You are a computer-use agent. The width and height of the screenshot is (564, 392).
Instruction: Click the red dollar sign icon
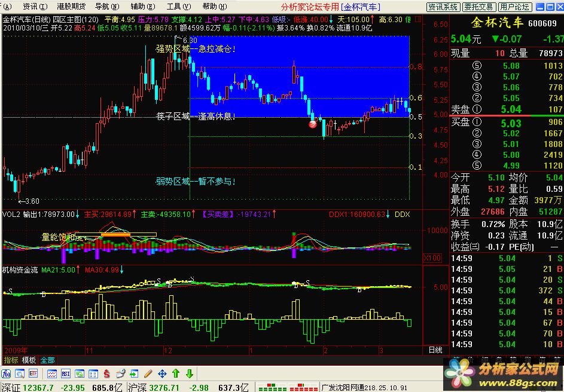107,373
